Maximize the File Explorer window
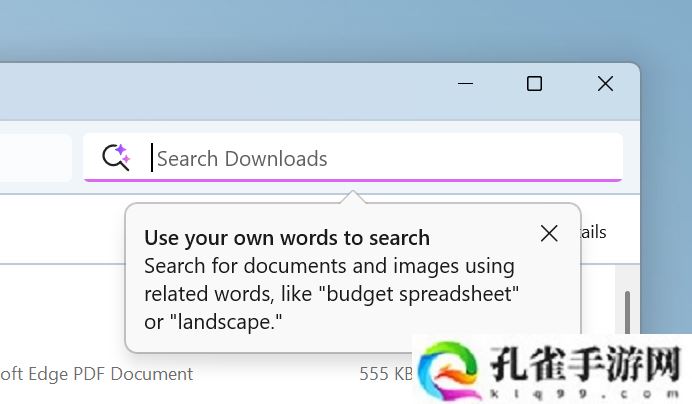This screenshot has width=692, height=404. [534, 85]
